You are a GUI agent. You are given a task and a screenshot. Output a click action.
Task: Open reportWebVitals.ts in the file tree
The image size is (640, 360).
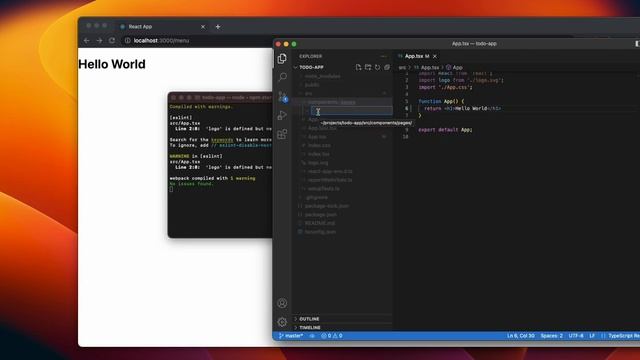click(x=330, y=180)
